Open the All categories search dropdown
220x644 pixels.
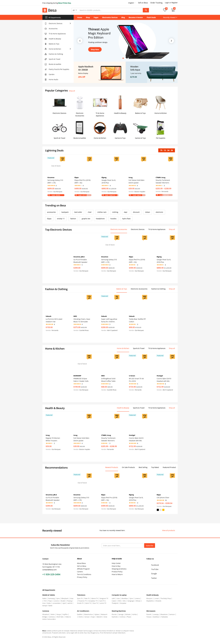click(75, 10)
